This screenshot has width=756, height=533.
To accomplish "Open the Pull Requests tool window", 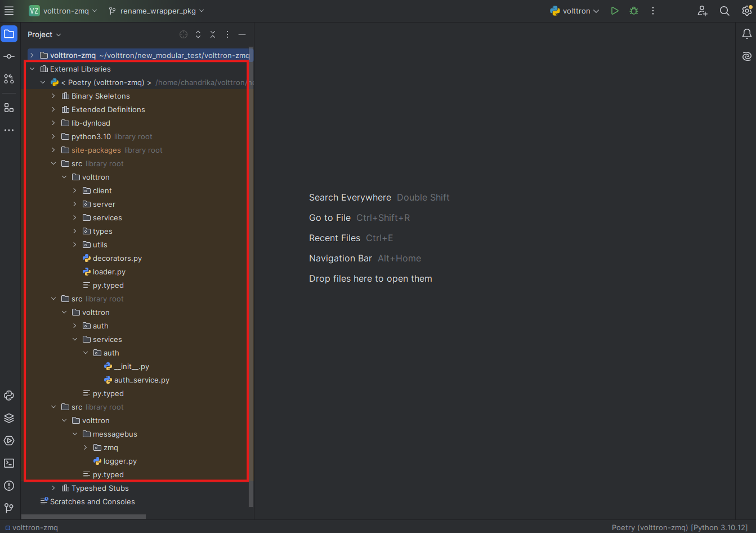I will click(x=9, y=79).
